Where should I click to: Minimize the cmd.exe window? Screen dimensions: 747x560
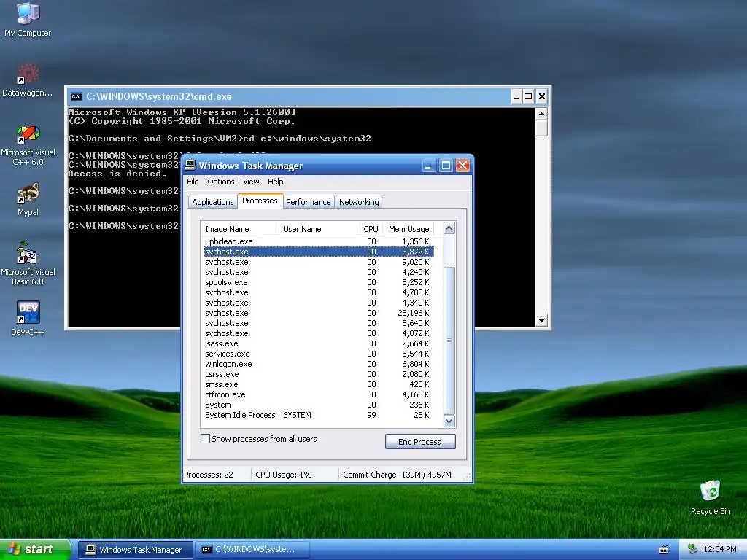point(516,97)
